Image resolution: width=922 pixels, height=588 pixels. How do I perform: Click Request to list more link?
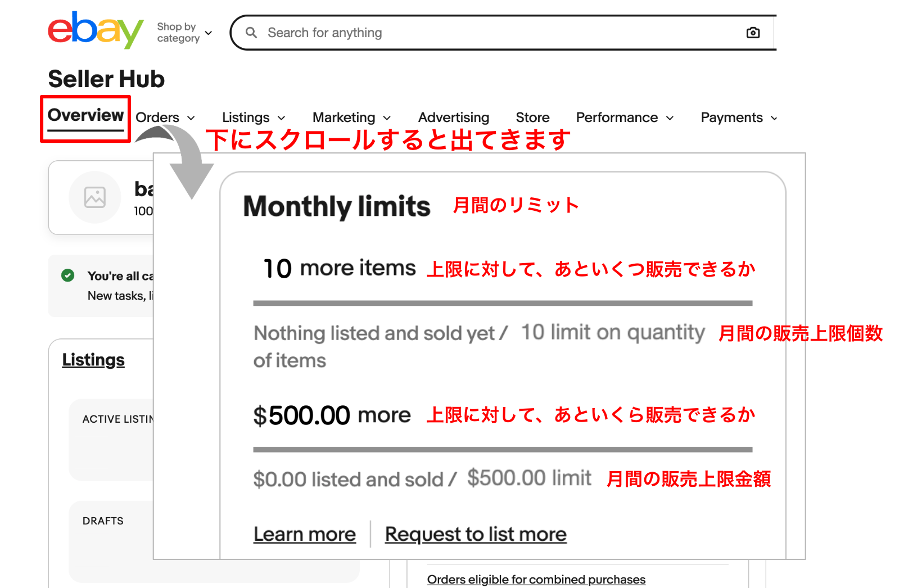476,534
